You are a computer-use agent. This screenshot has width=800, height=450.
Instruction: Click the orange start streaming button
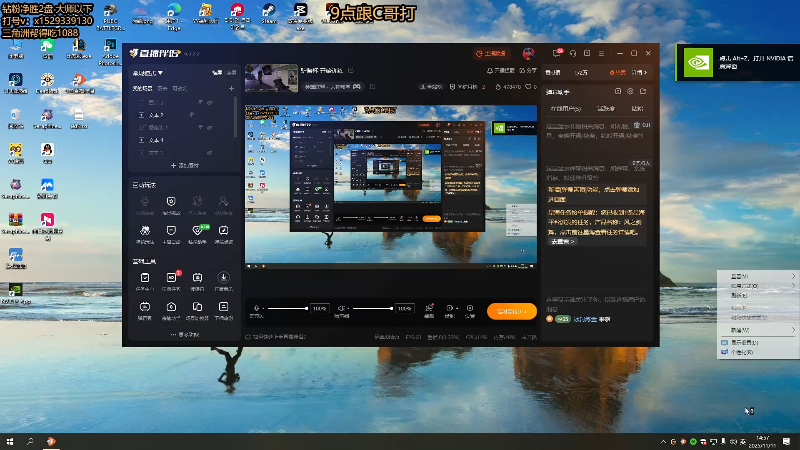point(512,311)
